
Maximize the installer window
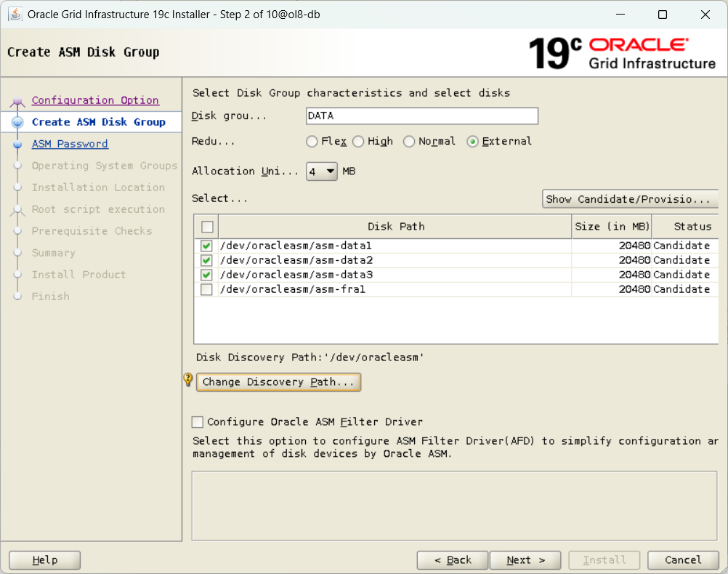click(x=663, y=15)
